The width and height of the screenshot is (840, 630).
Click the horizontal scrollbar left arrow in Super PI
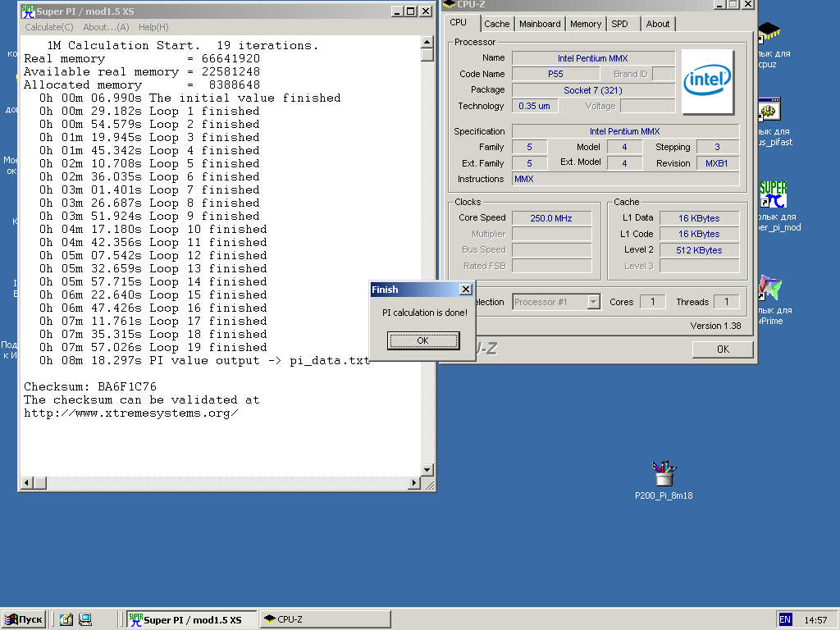[x=27, y=482]
